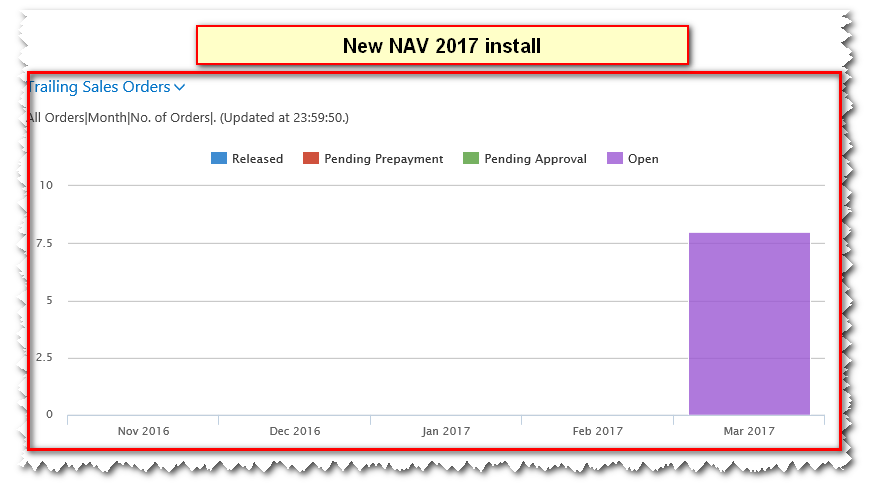Select the Dec 2016 axis label

pos(295,432)
